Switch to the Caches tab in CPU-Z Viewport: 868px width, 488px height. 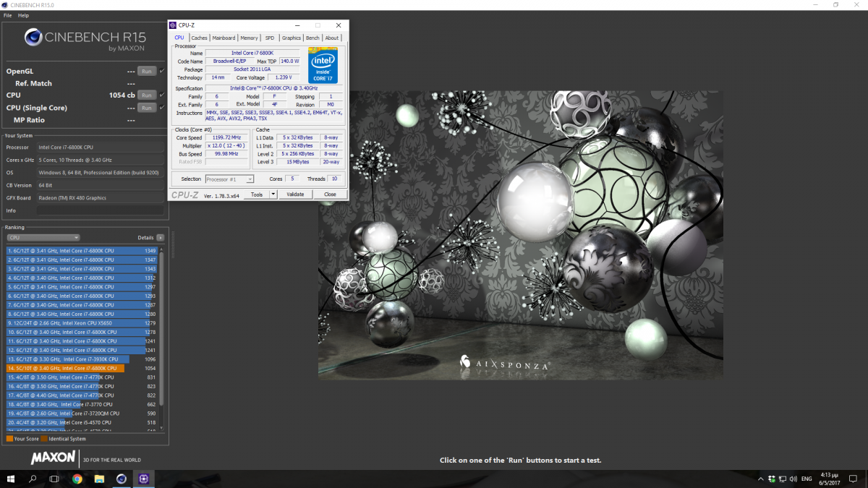click(x=200, y=38)
